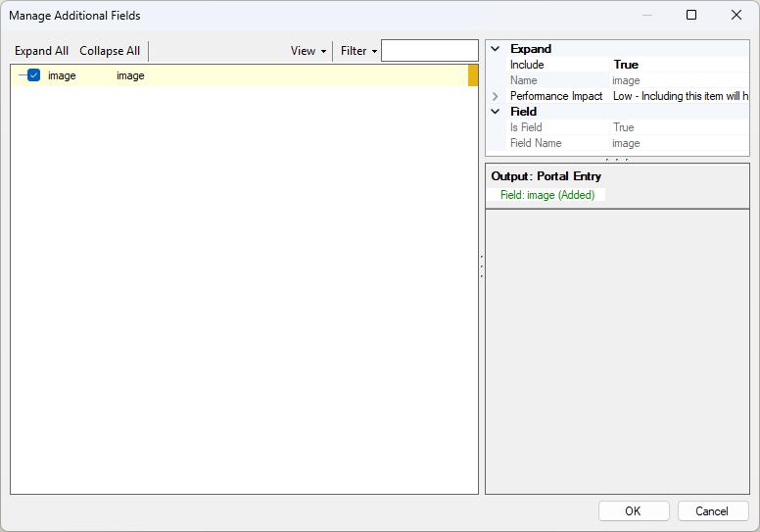Close the Manage Additional Fields dialog
The height and width of the screenshot is (532, 760).
pyautogui.click(x=736, y=15)
